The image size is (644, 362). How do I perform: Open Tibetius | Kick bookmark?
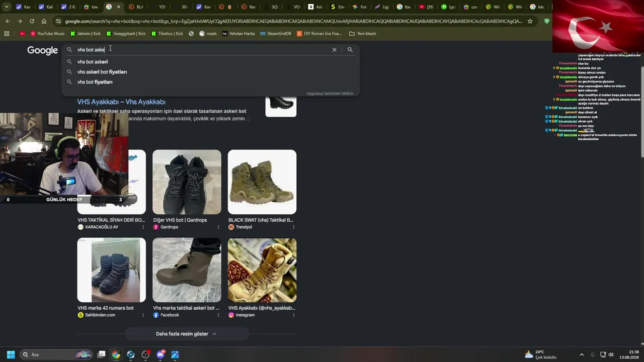[167, 34]
